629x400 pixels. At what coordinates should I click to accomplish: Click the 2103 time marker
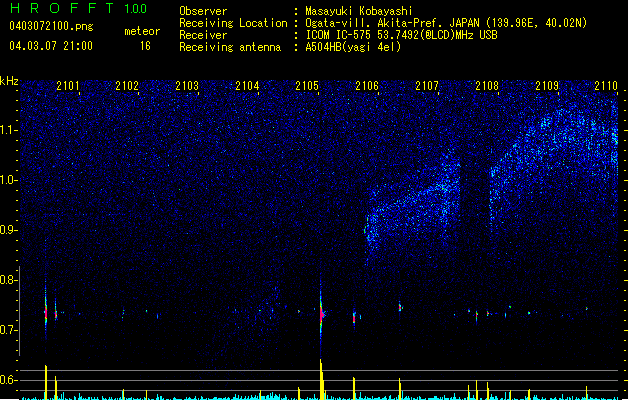pyautogui.click(x=187, y=86)
